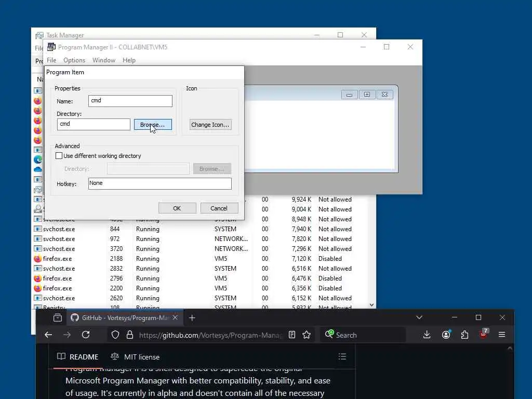Open Options menu in Program Manager II
The height and width of the screenshot is (399, 532).
tap(74, 60)
